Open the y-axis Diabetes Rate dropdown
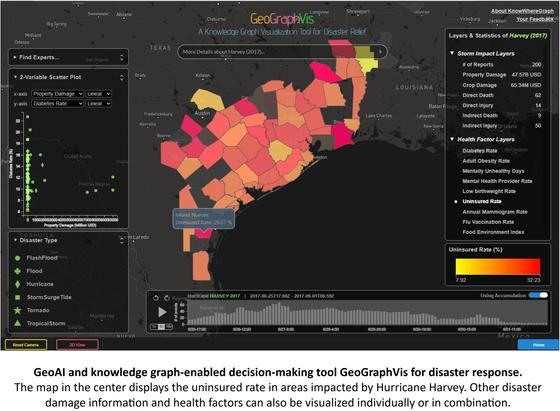This screenshot has width=560, height=411. (58, 104)
